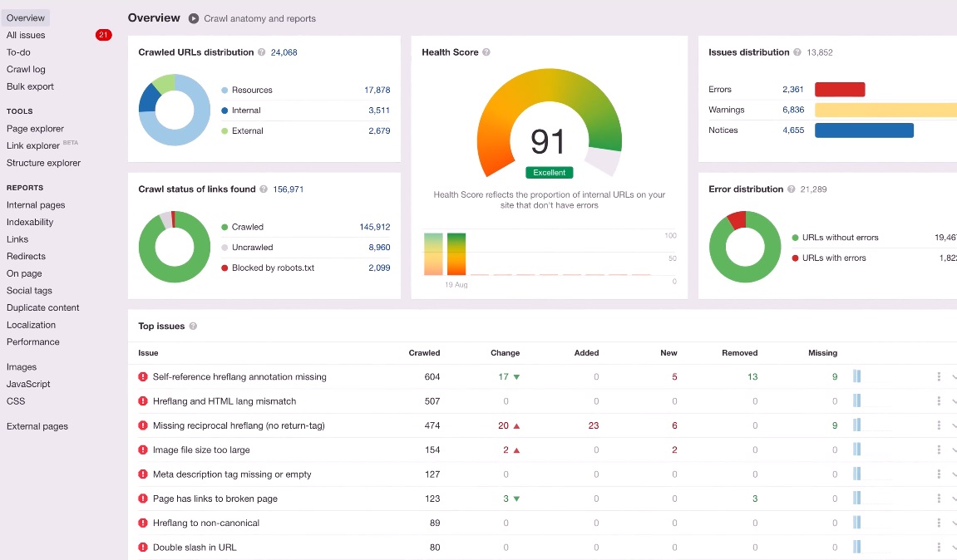Image resolution: width=957 pixels, height=560 pixels.
Task: Click the Health Score help question icon
Action: coord(486,52)
